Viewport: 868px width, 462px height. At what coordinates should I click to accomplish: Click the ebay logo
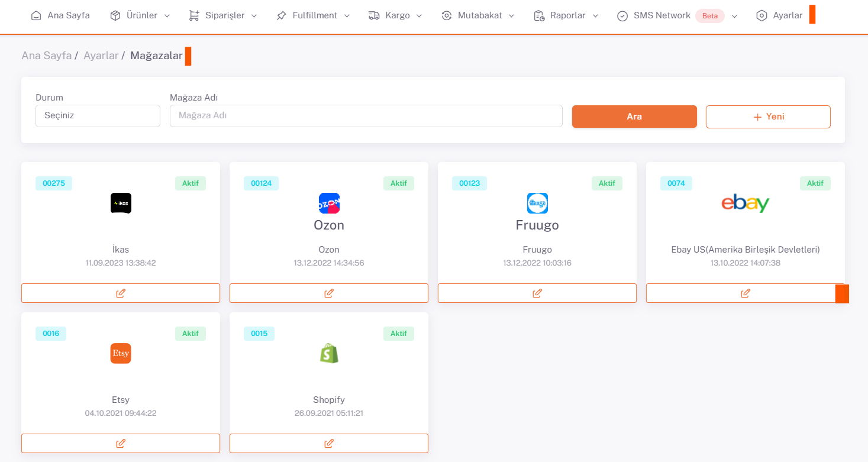tap(746, 203)
